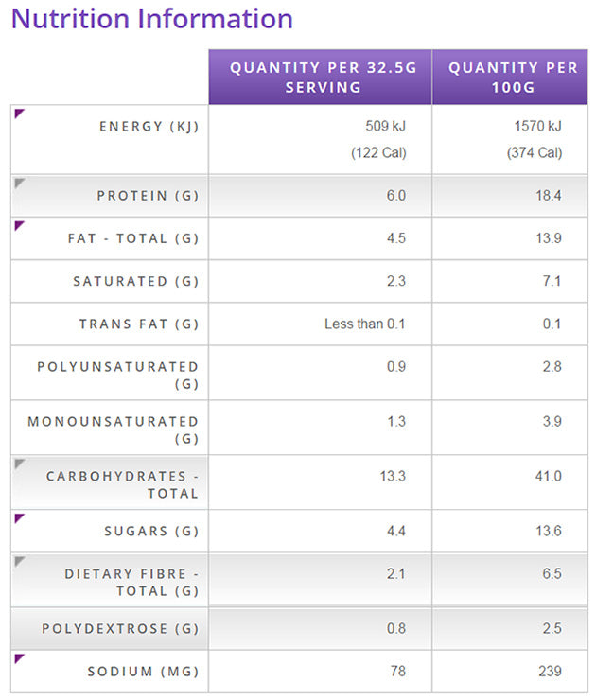Viewport: 596px width, 700px height.
Task: Click the purple triangle marker beside Sodium
Action: point(19,658)
